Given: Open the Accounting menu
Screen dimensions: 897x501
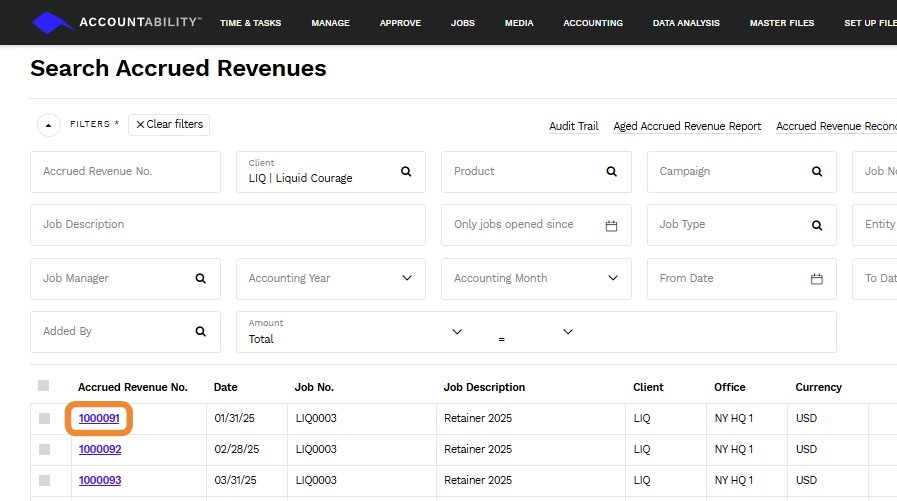Looking at the screenshot, I should click(x=593, y=23).
